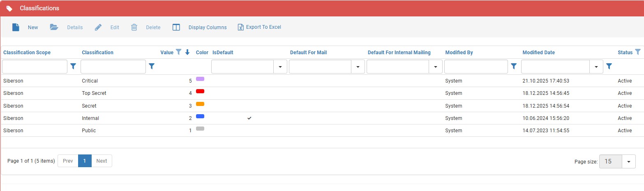Sort by Classification column header
This screenshot has height=191, width=644.
pyautogui.click(x=98, y=53)
